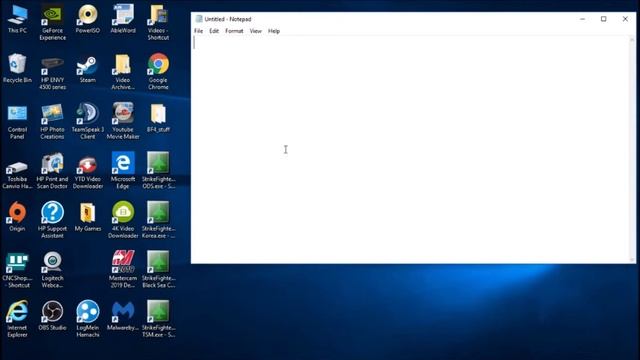
Task: Click the Youtube Movie Maker icon
Action: coord(123,121)
